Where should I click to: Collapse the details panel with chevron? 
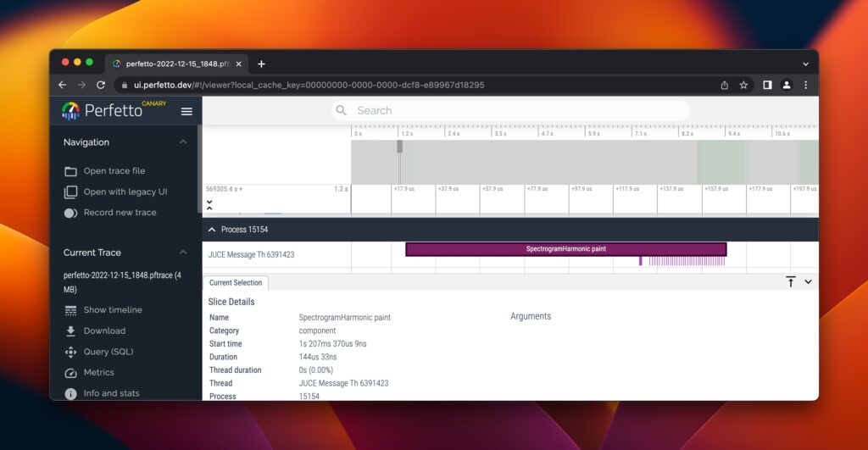tap(808, 281)
